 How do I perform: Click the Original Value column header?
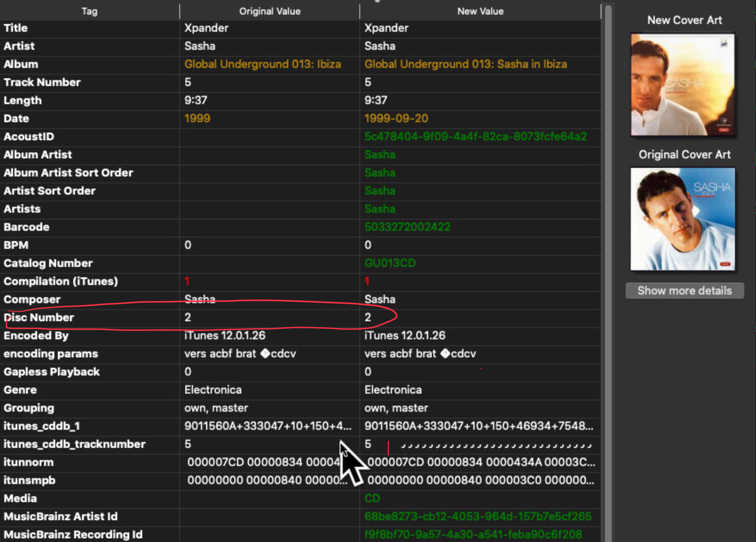click(270, 11)
